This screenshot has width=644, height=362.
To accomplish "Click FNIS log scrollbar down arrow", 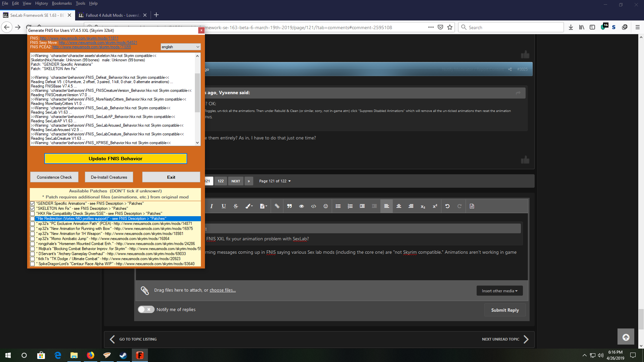I will click(198, 143).
